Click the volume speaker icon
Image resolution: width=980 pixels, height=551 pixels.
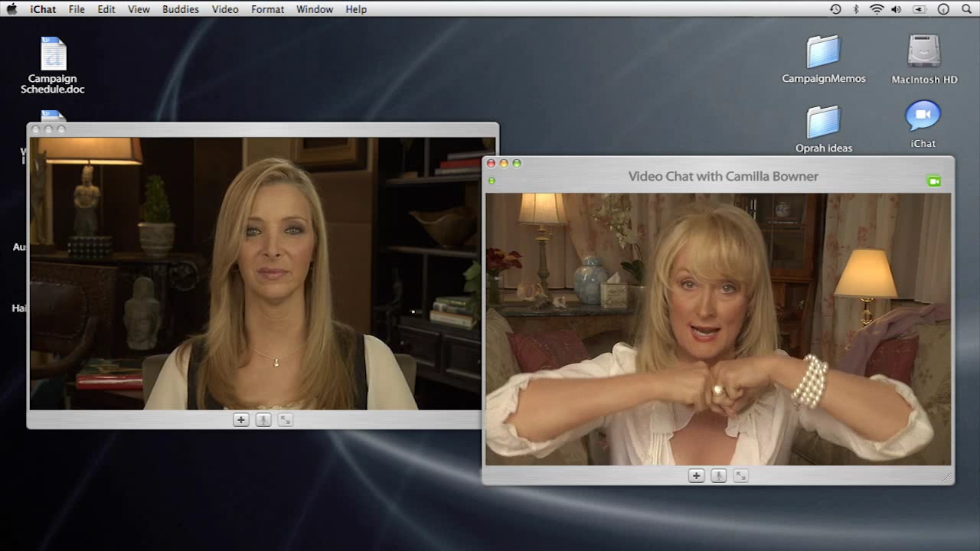(897, 9)
